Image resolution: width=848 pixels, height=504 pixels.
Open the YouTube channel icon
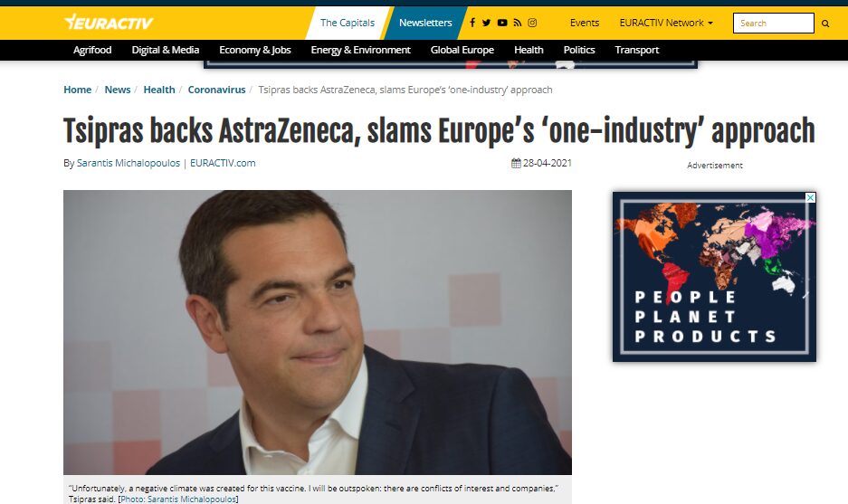tap(502, 23)
